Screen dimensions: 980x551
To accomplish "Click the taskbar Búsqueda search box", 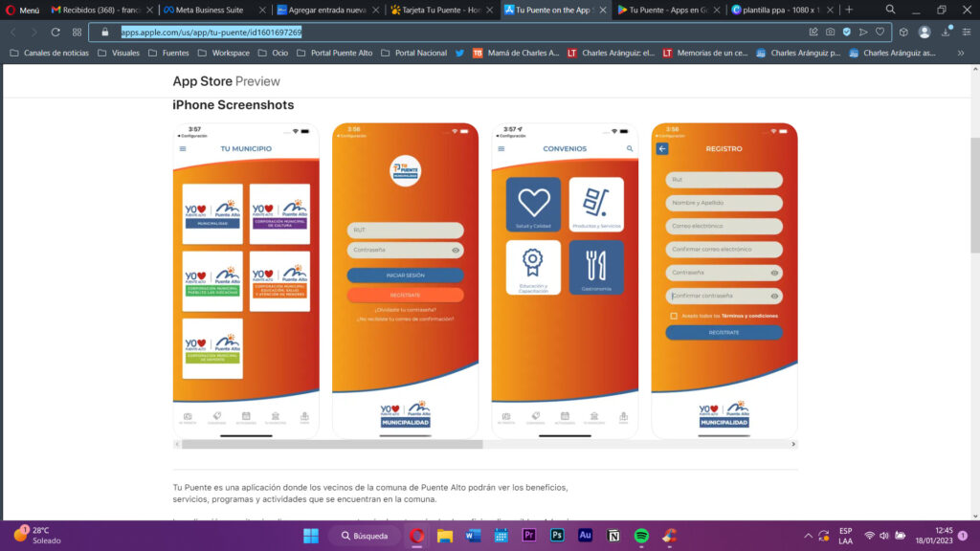I will [365, 536].
